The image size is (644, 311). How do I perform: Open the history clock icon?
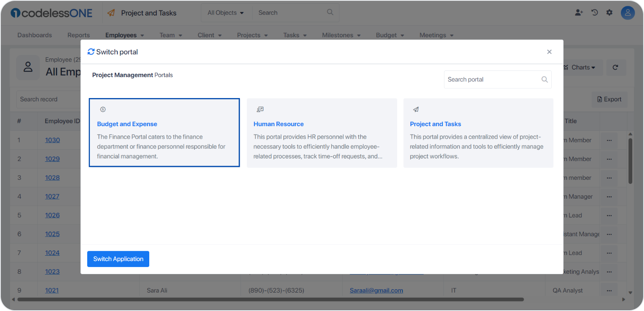pyautogui.click(x=595, y=13)
